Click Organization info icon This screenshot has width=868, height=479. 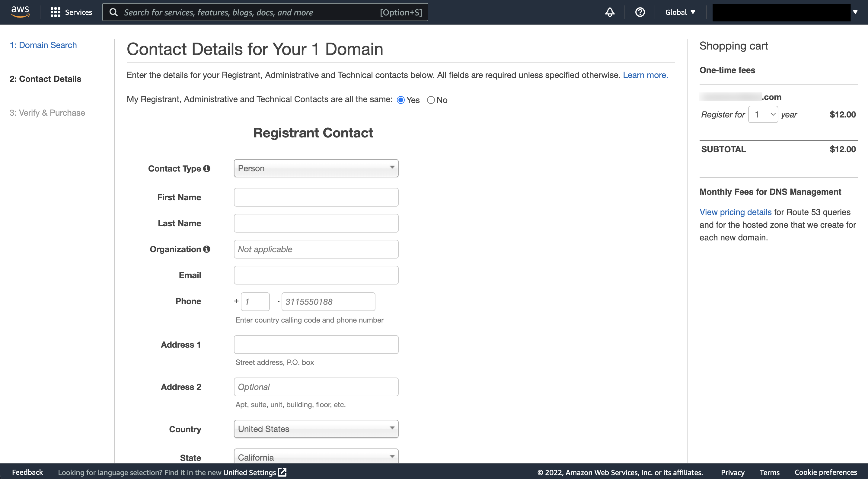pyautogui.click(x=206, y=249)
